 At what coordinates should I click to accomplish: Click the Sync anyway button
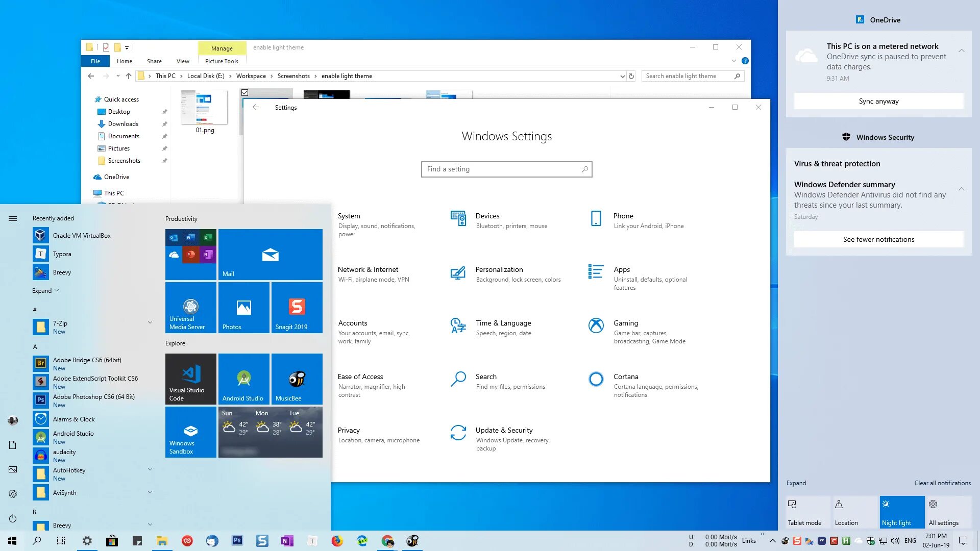(x=878, y=101)
